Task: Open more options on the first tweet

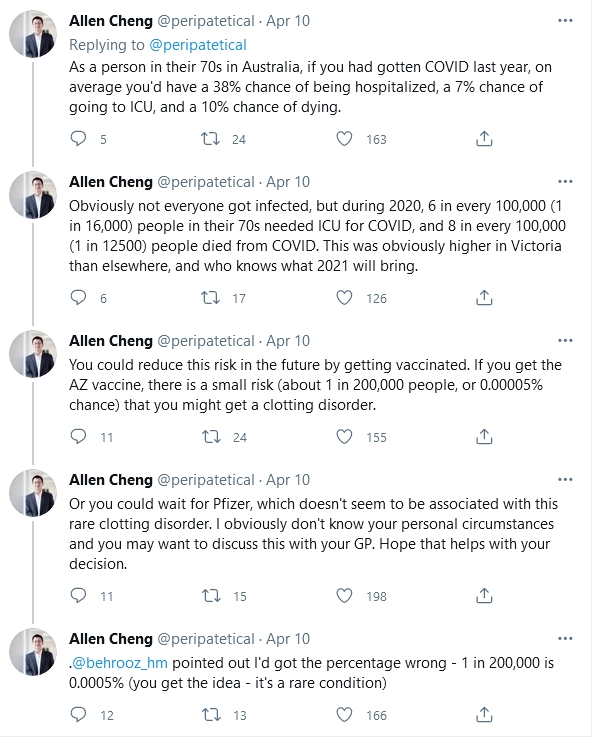Action: 565,21
